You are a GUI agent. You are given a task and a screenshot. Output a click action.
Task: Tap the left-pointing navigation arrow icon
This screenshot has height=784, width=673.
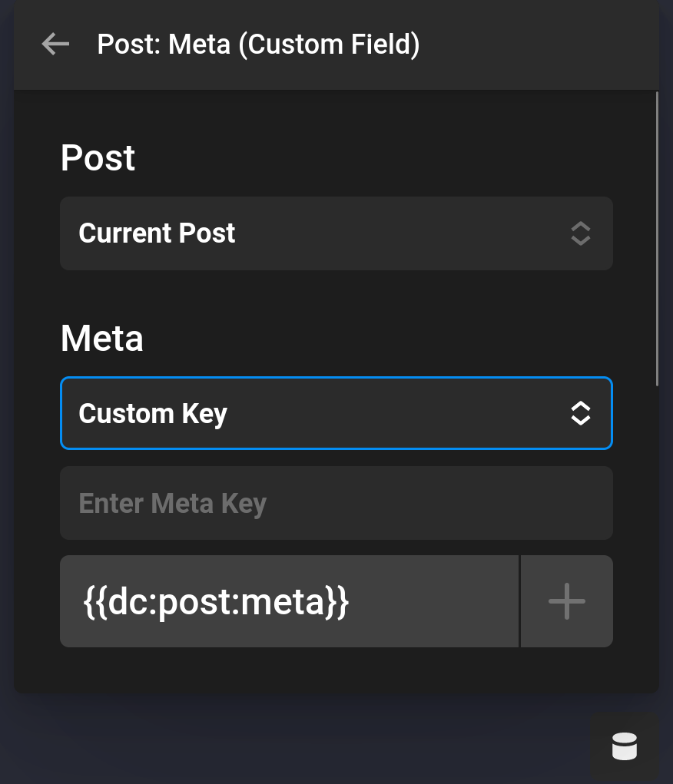pyautogui.click(x=55, y=44)
